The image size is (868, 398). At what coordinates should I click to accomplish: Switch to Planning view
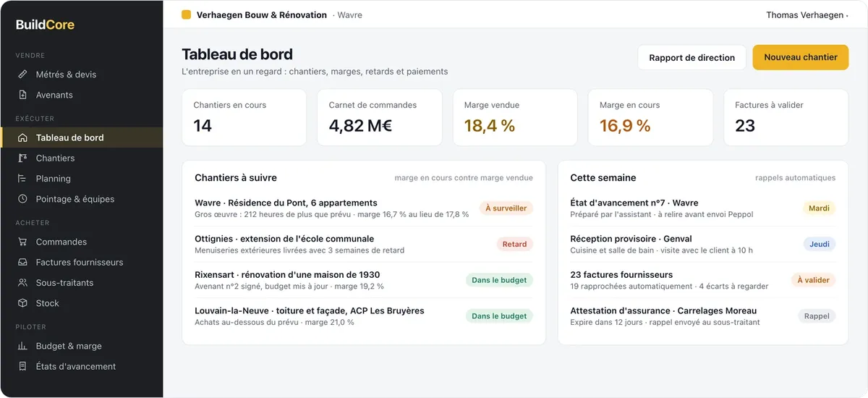point(81,178)
